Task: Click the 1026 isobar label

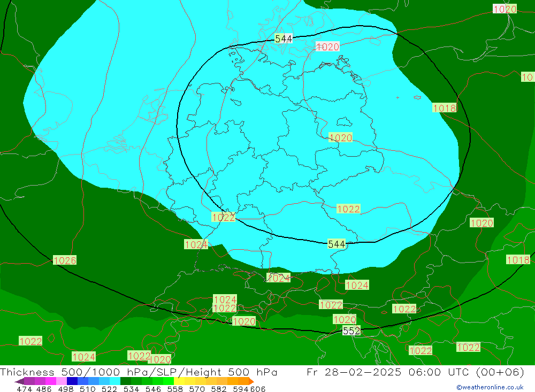Action: coord(65,260)
